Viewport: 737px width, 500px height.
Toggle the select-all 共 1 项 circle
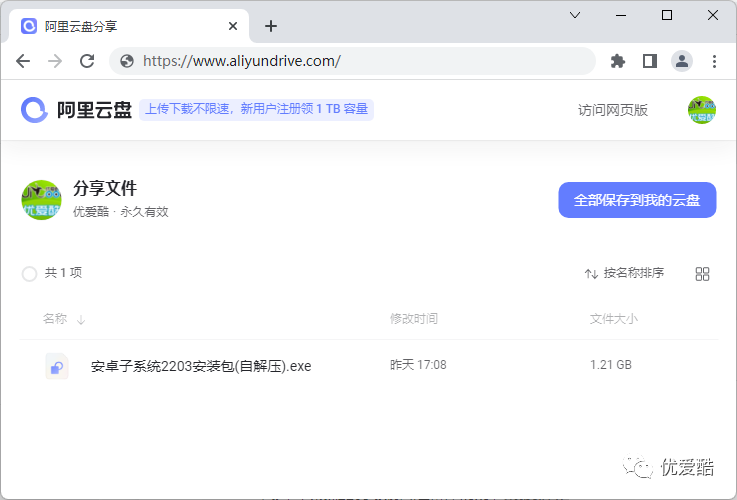coord(29,273)
